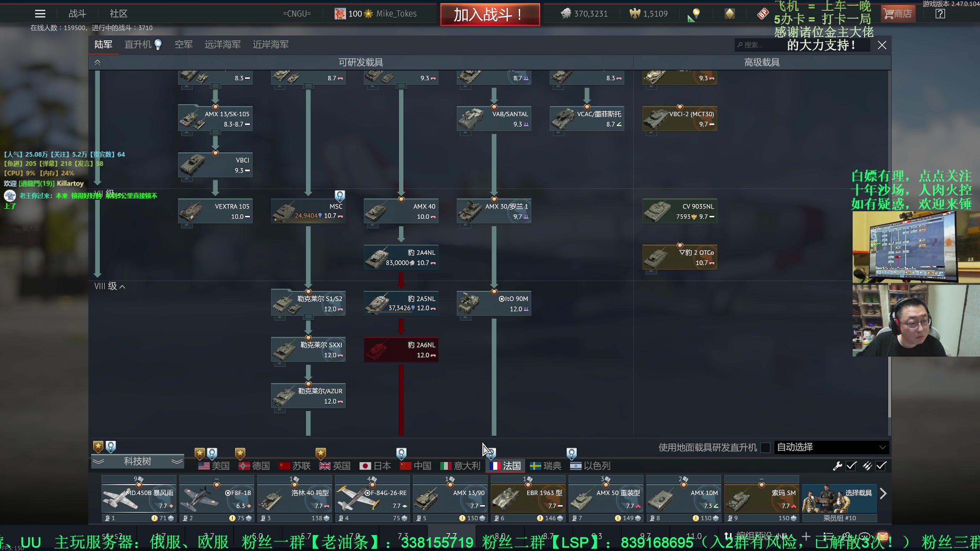Viewport: 980px width, 551px height.
Task: Switch to the 近岸海军 tab
Action: pos(271,44)
